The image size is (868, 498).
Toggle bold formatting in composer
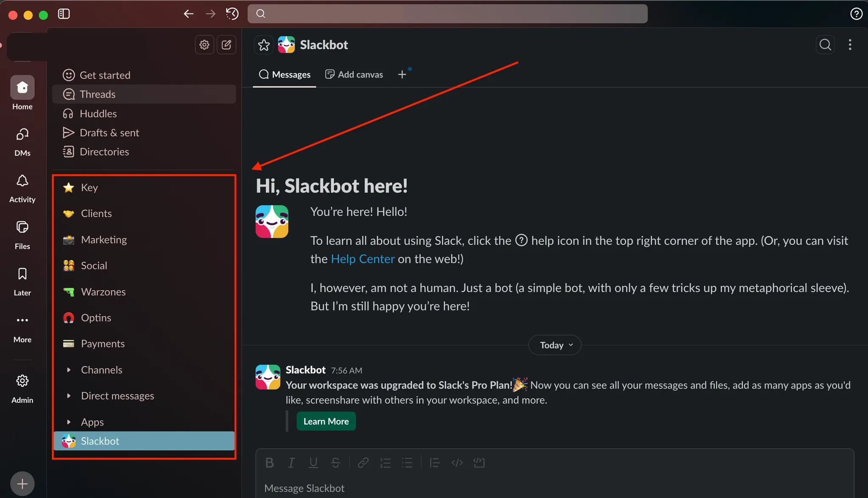click(x=270, y=463)
